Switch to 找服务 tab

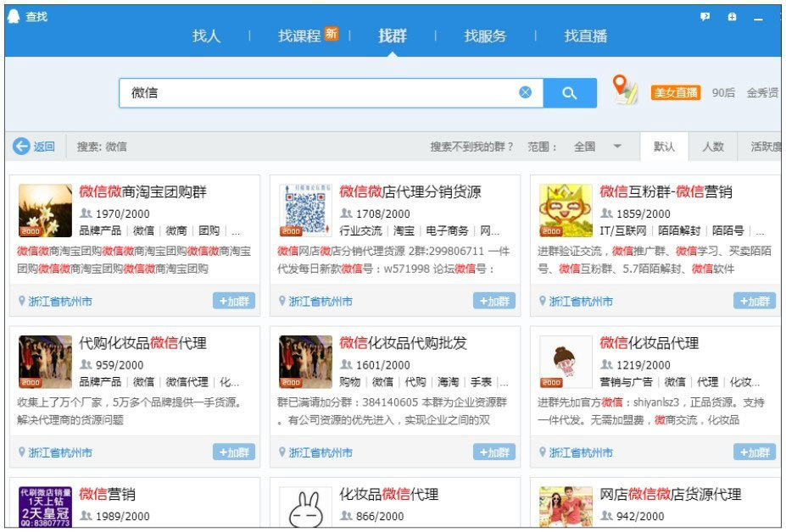pos(485,36)
